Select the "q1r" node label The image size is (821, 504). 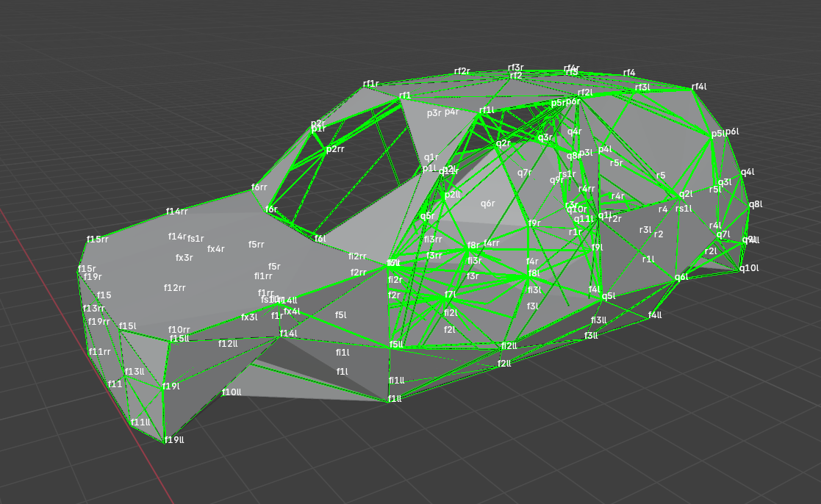click(431, 157)
